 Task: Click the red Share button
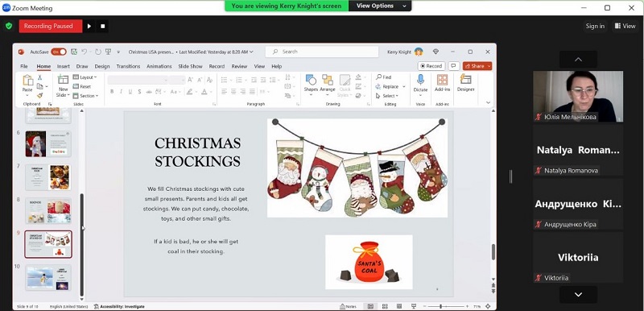tap(477, 66)
